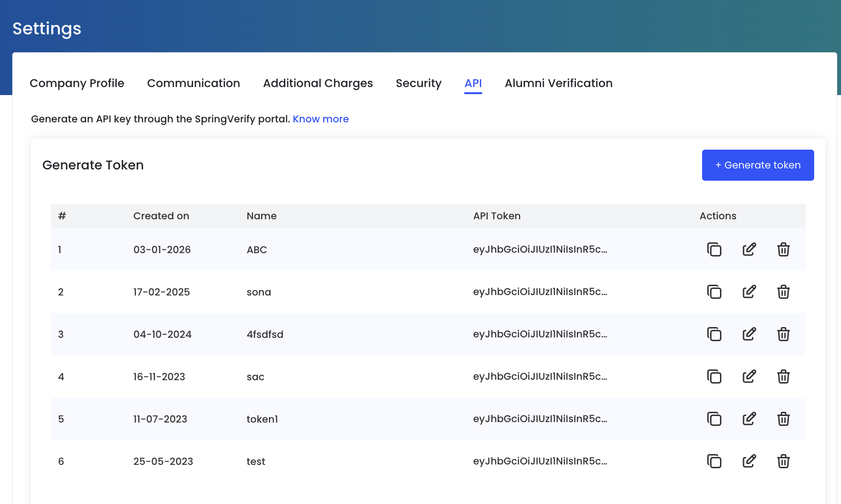Click the truncated API token text for ABC
This screenshot has height=504, width=841.
tap(540, 249)
